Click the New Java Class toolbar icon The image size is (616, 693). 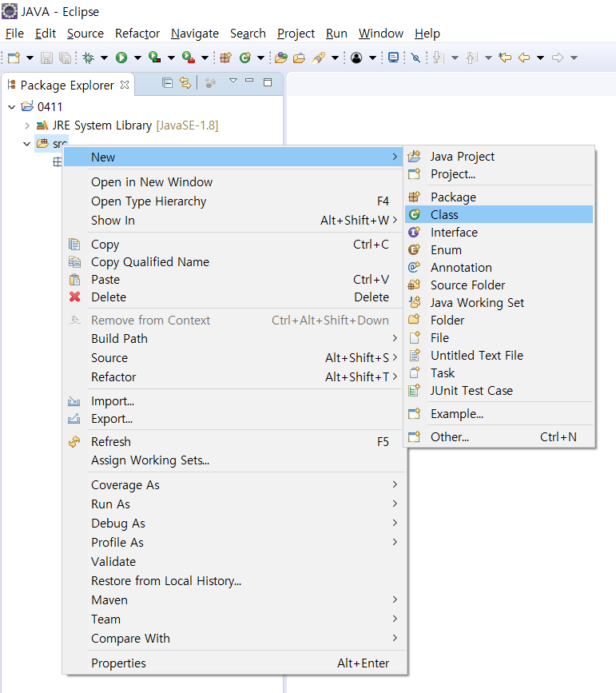coord(245,58)
